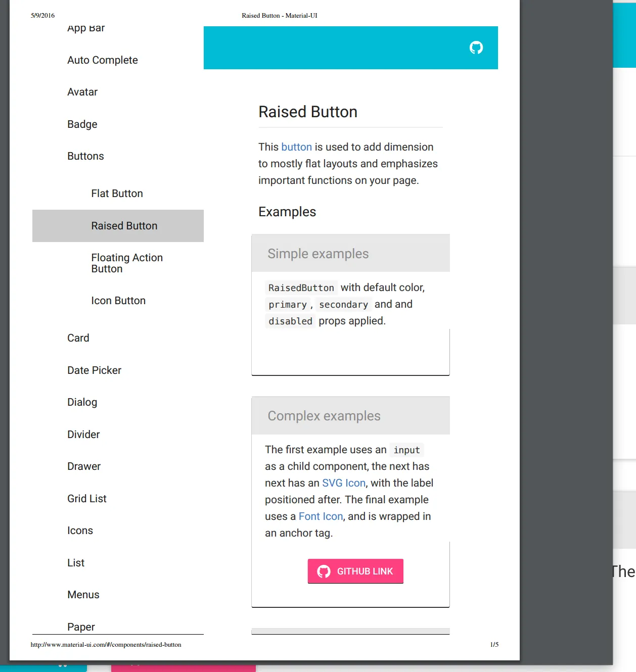Open the Floating Action Button page

126,263
